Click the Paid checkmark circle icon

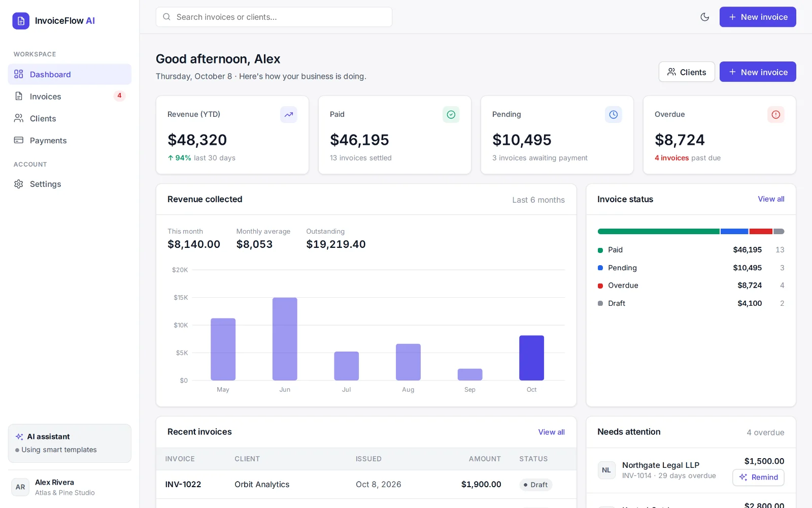click(451, 115)
